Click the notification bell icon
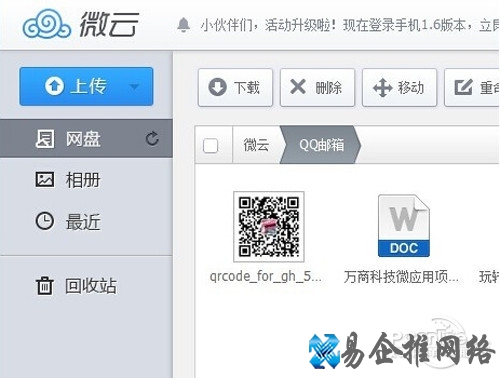This screenshot has width=500, height=378. tap(183, 25)
